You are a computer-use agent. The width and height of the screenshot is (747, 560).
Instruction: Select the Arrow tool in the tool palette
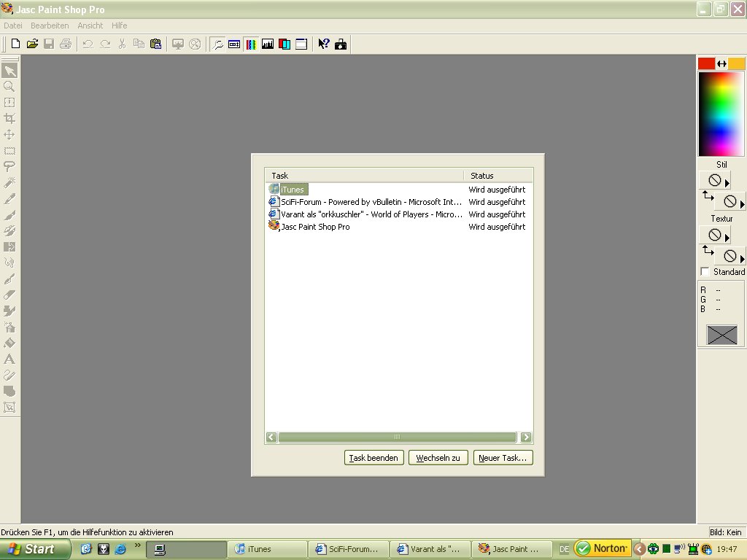9,71
